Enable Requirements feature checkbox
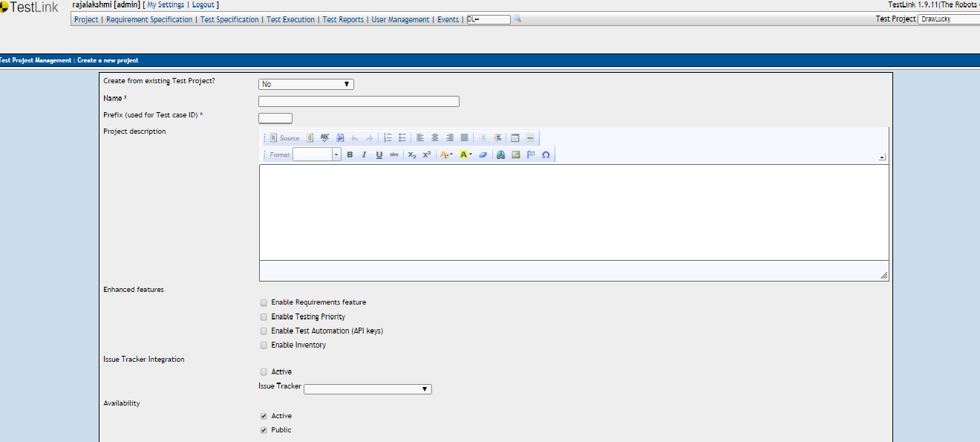Viewport: 980px width, 442px height. 264,303
